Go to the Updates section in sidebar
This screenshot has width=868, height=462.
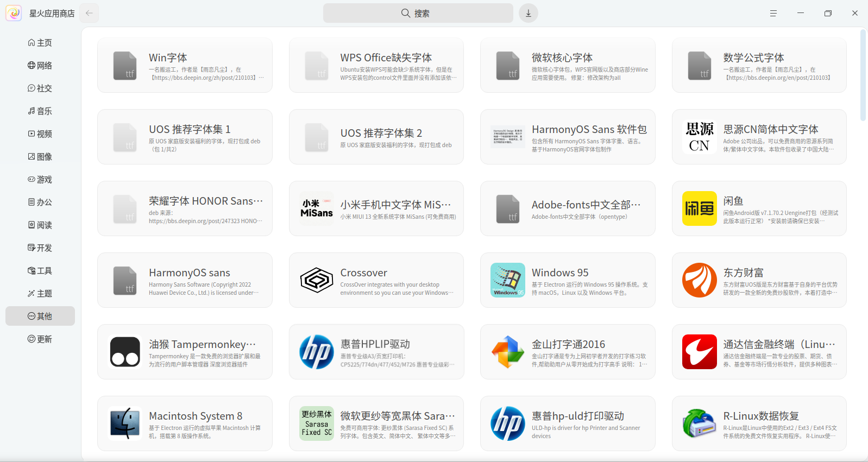click(x=40, y=339)
